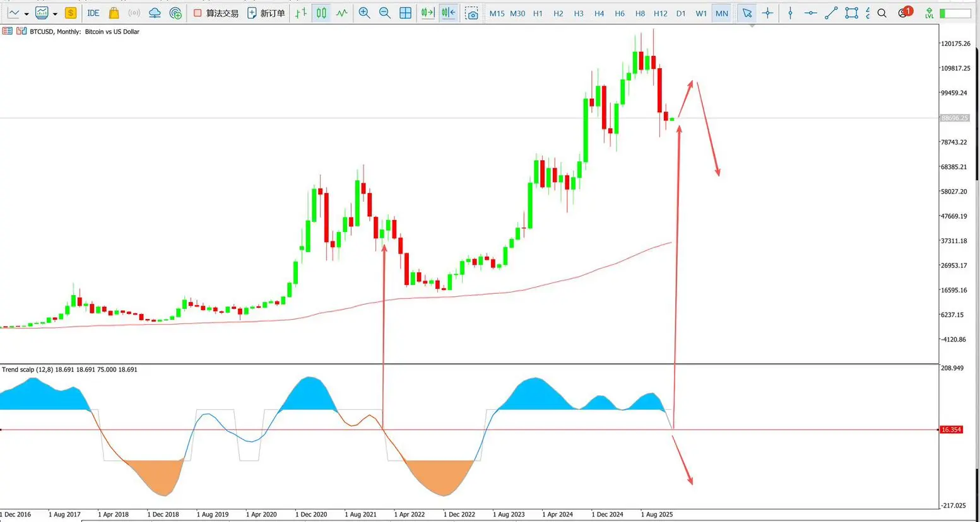The image size is (980, 522).
Task: Select the H3 timeframe
Action: 579,13
